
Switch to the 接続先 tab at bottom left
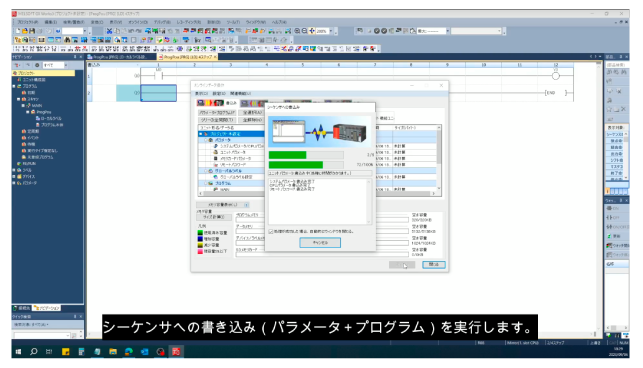(22, 308)
